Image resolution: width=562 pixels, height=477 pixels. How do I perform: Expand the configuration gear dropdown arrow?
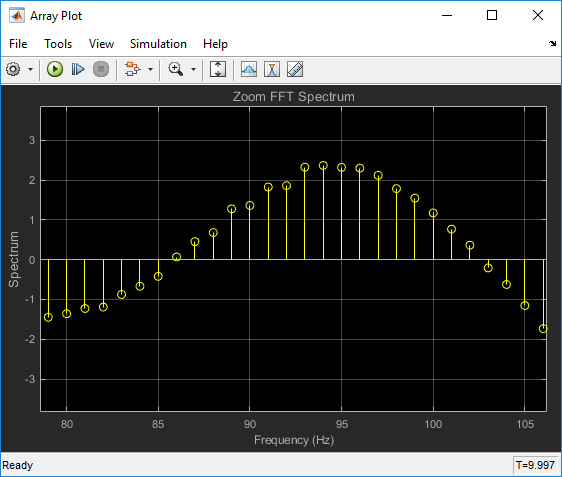(x=30, y=69)
